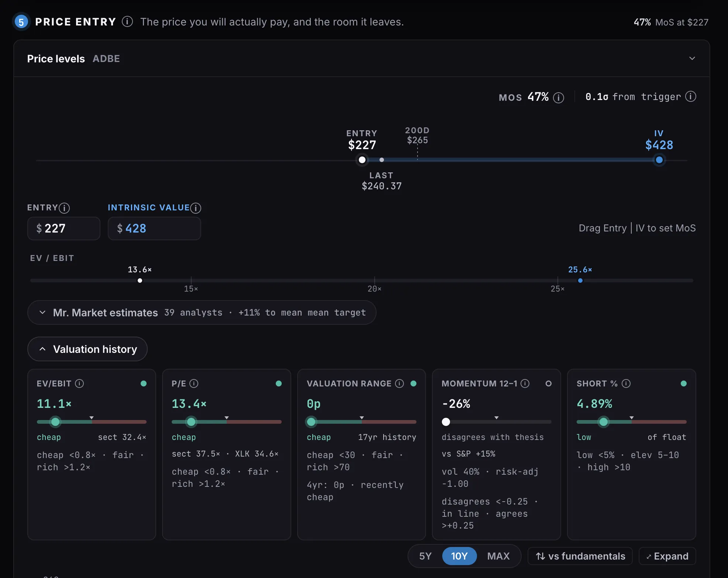Select the MAX time range
728x578 pixels.
(x=498, y=556)
